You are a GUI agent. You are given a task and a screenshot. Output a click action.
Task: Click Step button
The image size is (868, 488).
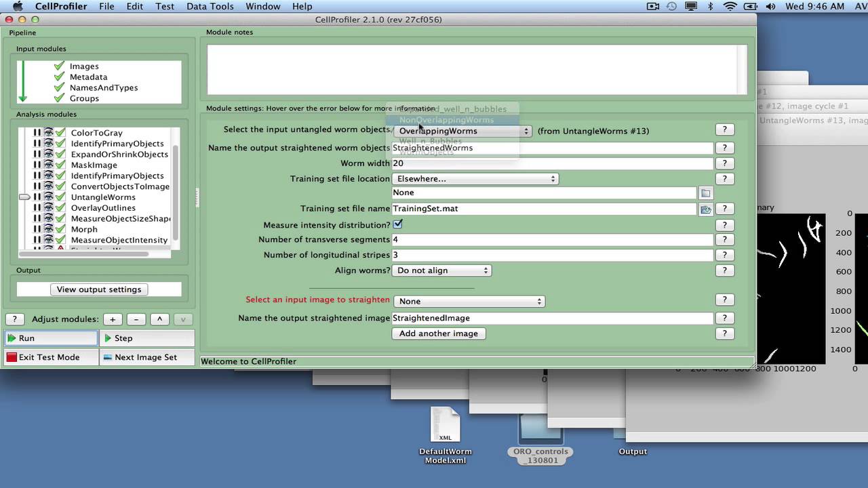[147, 338]
